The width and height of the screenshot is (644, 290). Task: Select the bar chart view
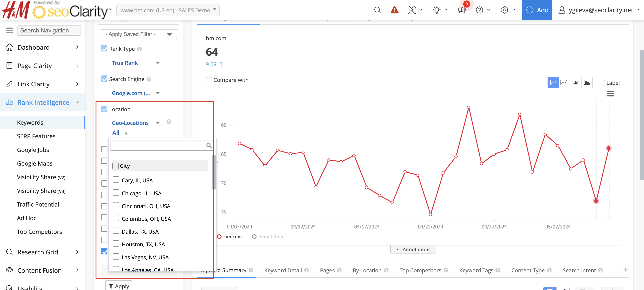pyautogui.click(x=576, y=83)
